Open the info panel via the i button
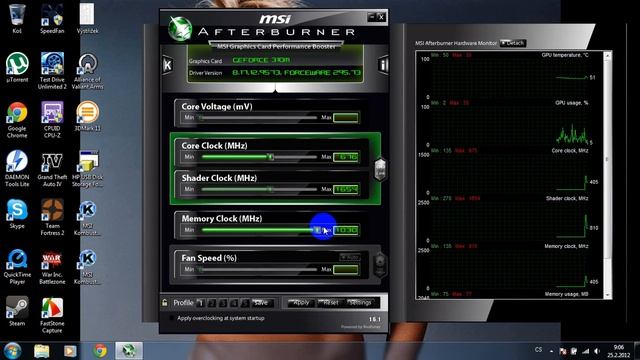 tap(383, 64)
